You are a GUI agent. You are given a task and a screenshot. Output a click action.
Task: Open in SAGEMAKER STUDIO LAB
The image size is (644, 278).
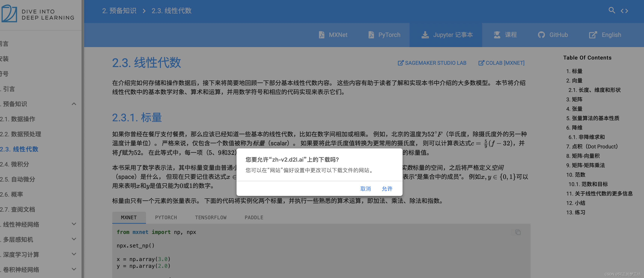432,63
